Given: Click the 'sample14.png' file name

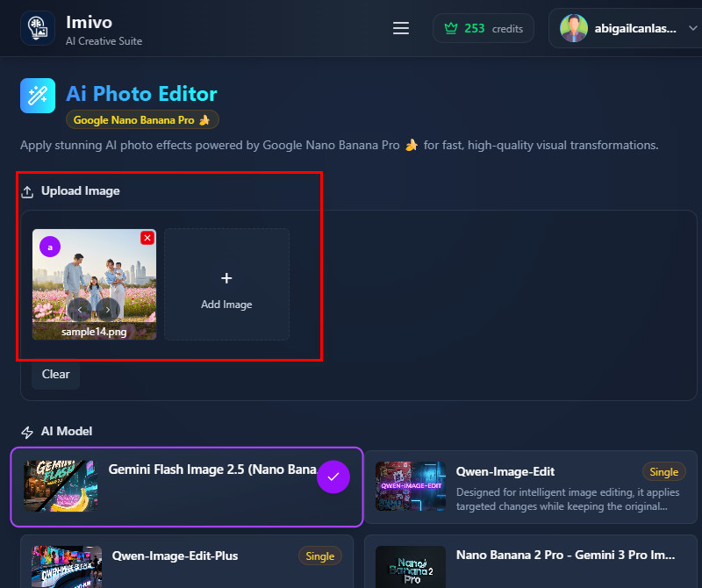Looking at the screenshot, I should point(94,332).
